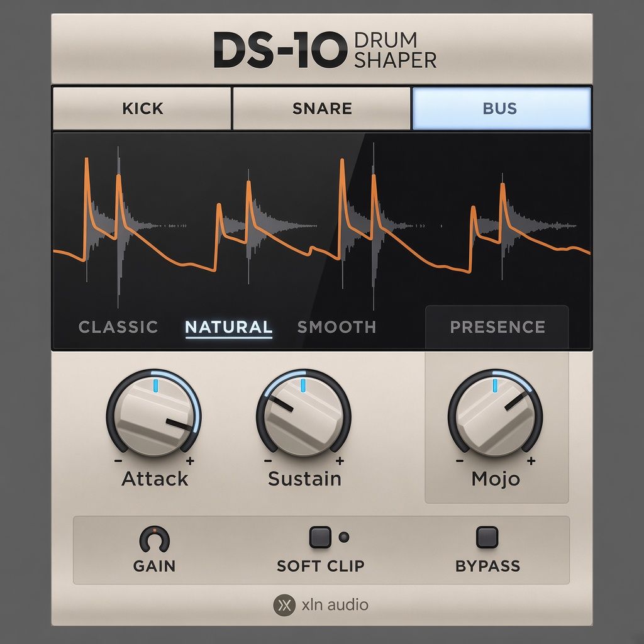Click the small GAIN knob icon
This screenshot has height=644, width=644.
click(x=155, y=539)
